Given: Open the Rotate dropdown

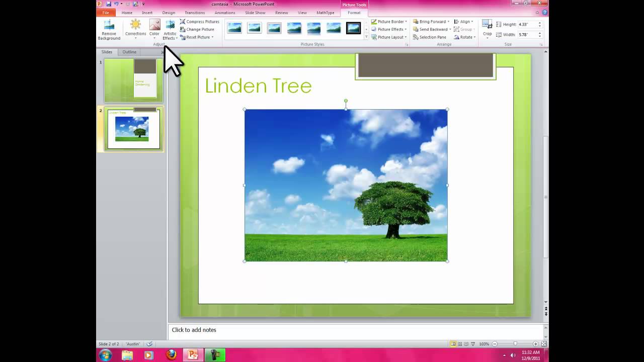Looking at the screenshot, I should click(465, 37).
